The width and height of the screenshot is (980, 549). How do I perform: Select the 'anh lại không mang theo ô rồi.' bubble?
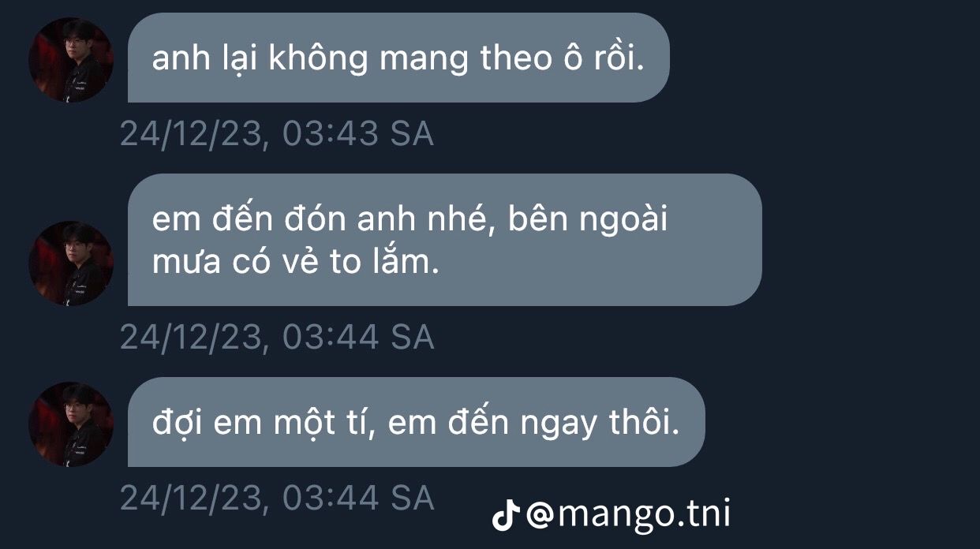coord(398,57)
